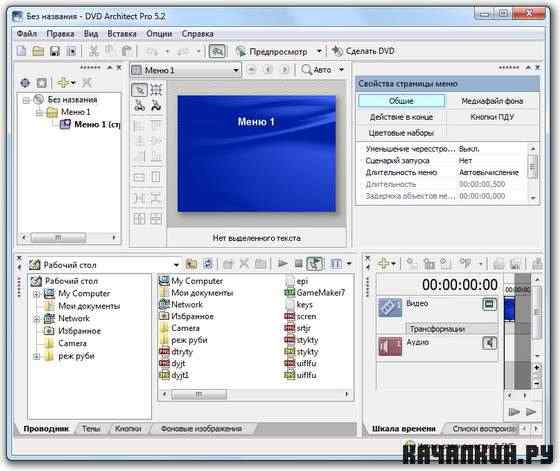Open project with the folder toolbar icon
The height and width of the screenshot is (471, 560).
click(x=38, y=51)
